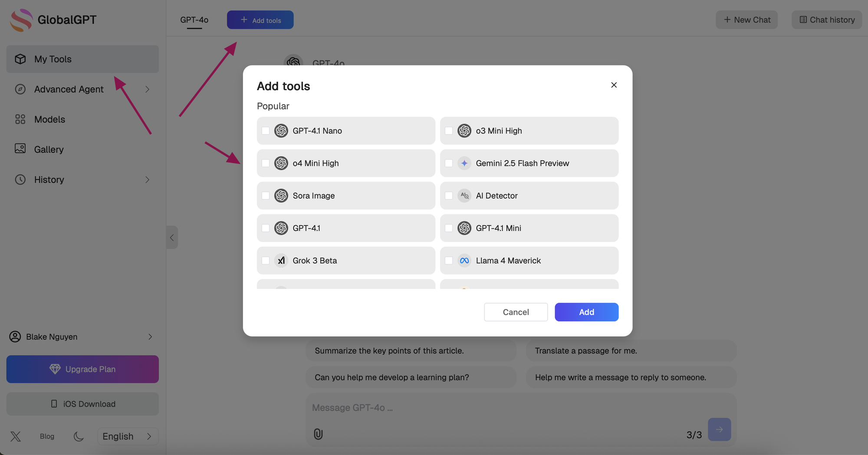Click the GlobalGPT logo icon

pyautogui.click(x=21, y=20)
